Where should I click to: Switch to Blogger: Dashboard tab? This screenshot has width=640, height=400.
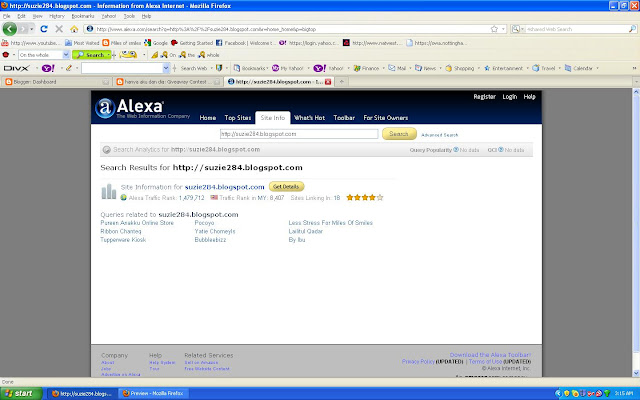(x=56, y=82)
